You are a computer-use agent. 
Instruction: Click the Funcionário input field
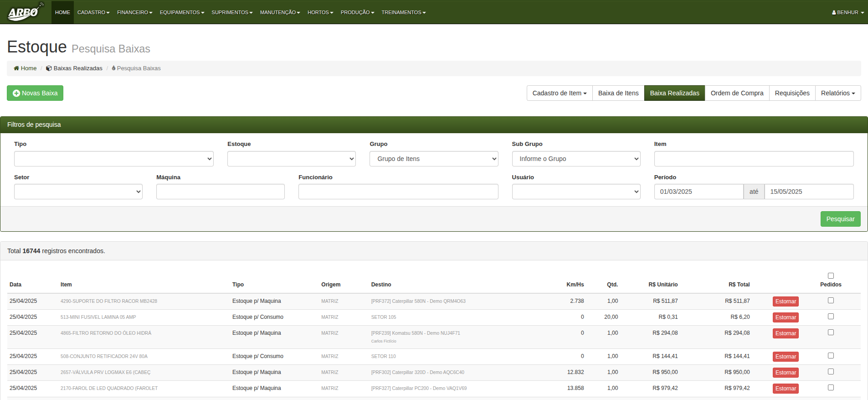pyautogui.click(x=398, y=192)
